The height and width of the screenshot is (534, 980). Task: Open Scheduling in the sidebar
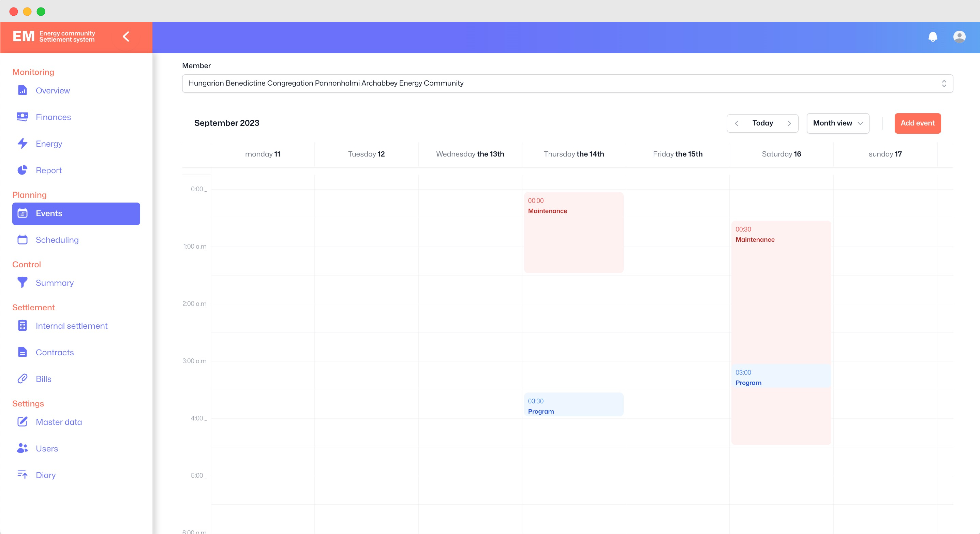pos(57,240)
